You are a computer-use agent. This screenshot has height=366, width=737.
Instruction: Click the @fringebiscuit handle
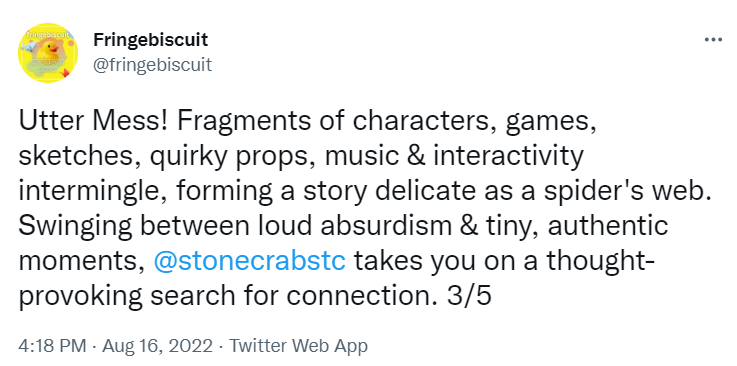pos(152,64)
